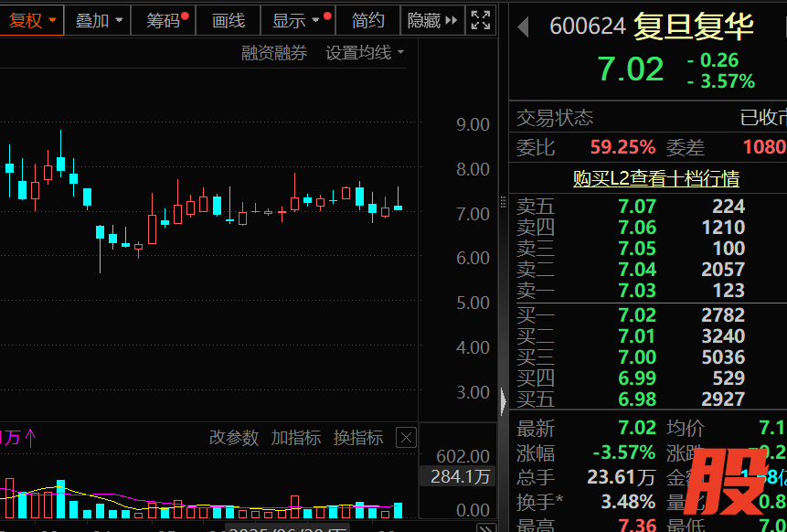Viewport: 787px width, 532px height.
Task: Click the 购买L2查看十档行情 link
Action: pos(655,178)
